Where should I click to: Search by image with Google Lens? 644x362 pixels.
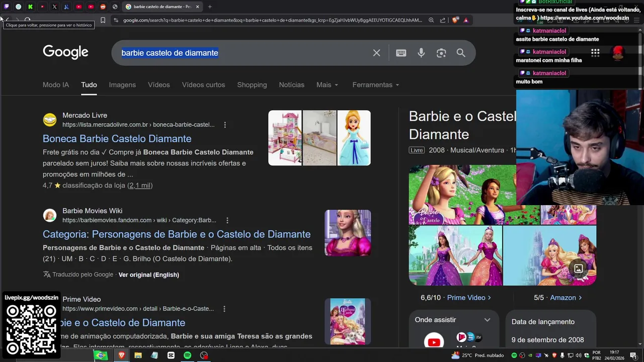441,53
